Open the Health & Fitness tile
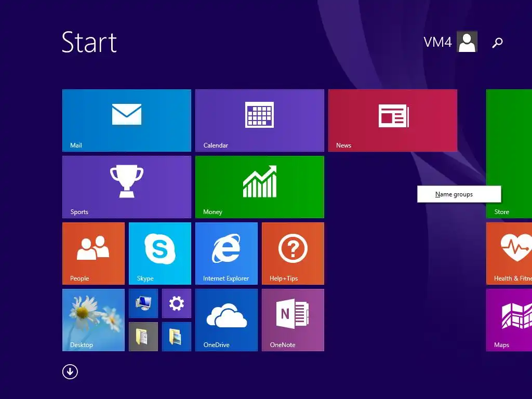The width and height of the screenshot is (532, 399). point(509,254)
